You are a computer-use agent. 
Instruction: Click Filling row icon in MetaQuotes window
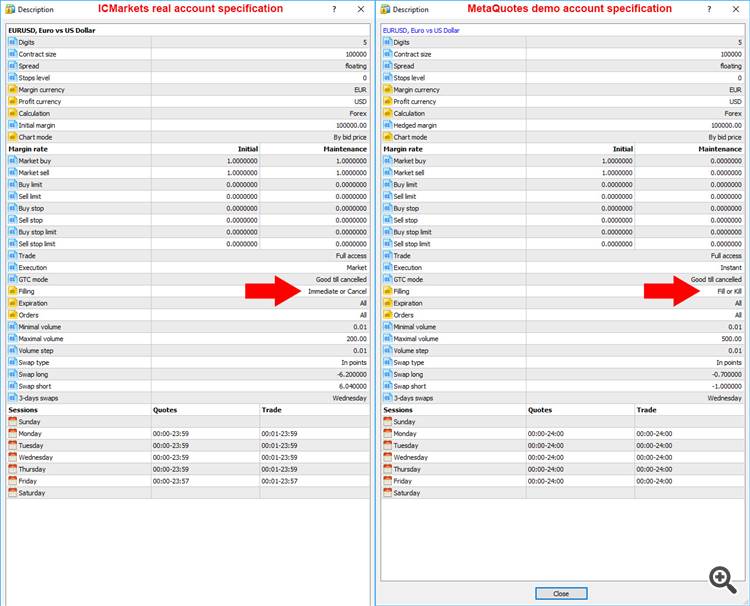(387, 291)
